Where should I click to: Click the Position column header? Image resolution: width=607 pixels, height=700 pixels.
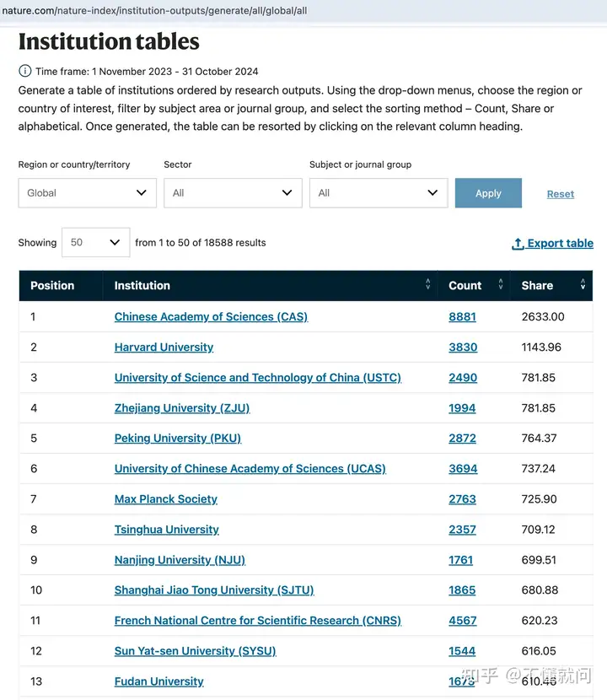point(52,286)
